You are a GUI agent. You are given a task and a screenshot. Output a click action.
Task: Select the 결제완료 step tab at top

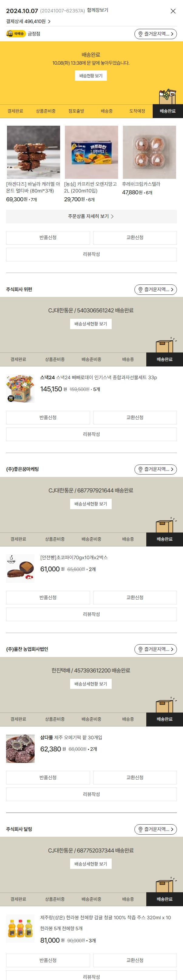pos(15,111)
